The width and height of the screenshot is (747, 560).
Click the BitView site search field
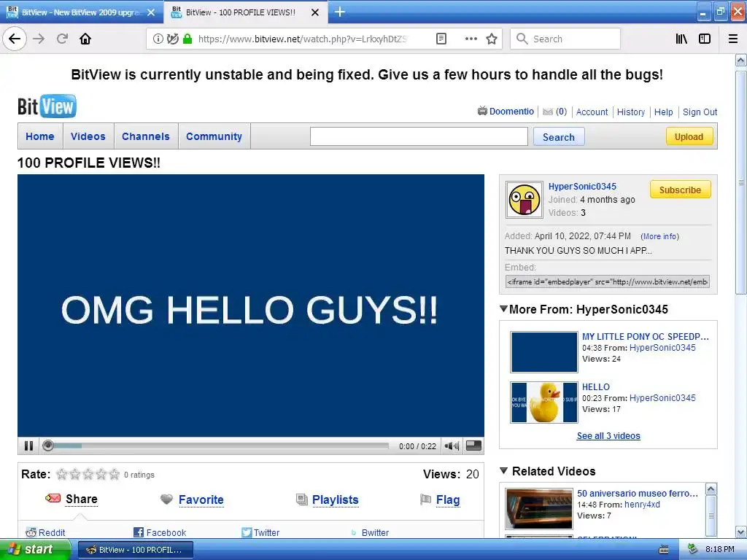(x=419, y=136)
